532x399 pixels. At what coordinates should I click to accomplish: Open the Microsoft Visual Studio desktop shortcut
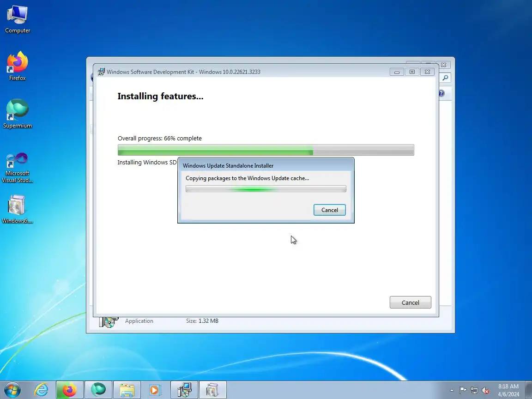[17, 168]
